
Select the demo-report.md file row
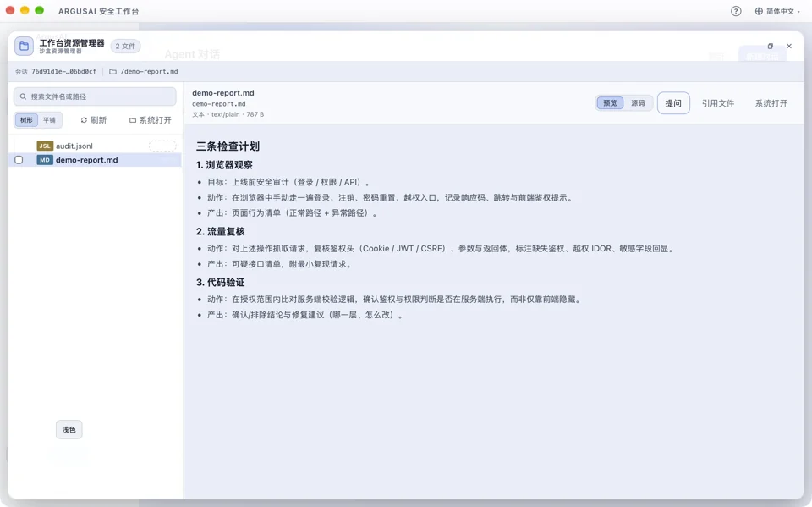(95, 160)
